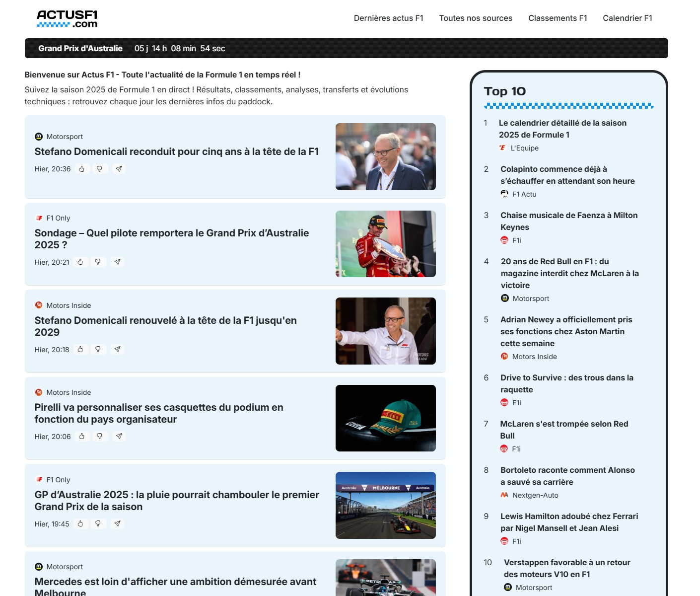The width and height of the screenshot is (700, 596).
Task: Open the Stefano Domenicali reconduit headline
Action: [x=176, y=151]
